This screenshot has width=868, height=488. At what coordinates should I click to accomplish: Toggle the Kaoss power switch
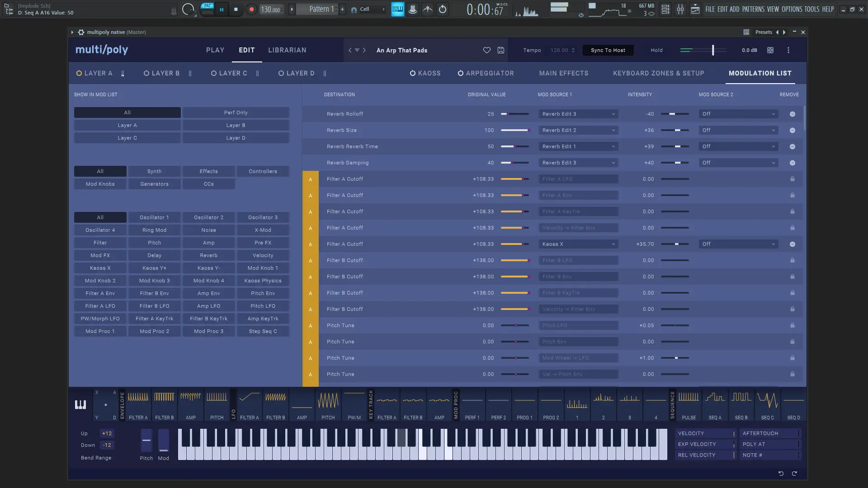pos(412,73)
